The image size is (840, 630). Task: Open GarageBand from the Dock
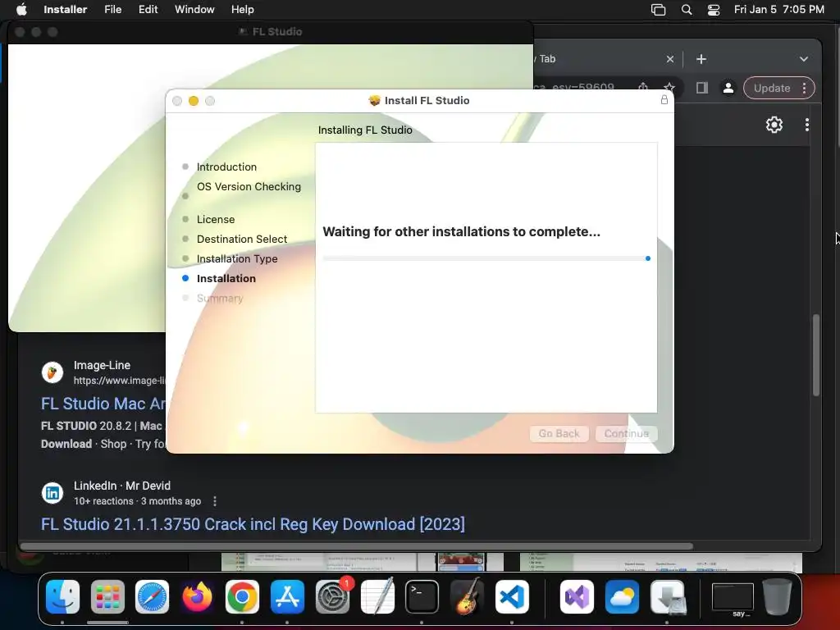(x=467, y=596)
